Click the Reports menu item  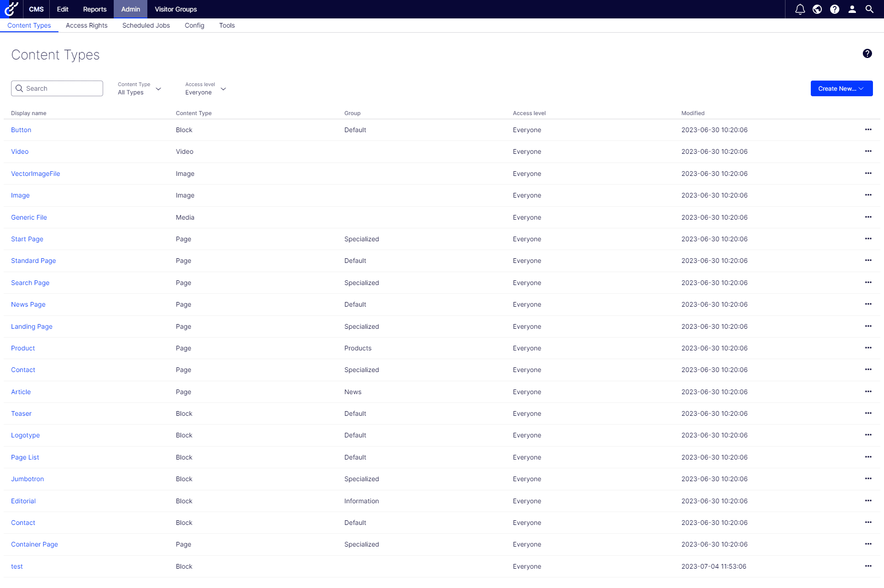(x=94, y=9)
